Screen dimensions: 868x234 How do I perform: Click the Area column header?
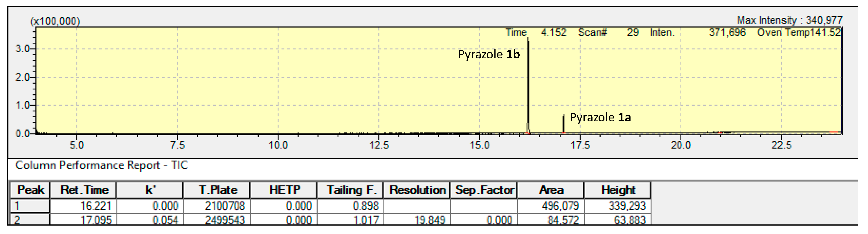tap(551, 190)
